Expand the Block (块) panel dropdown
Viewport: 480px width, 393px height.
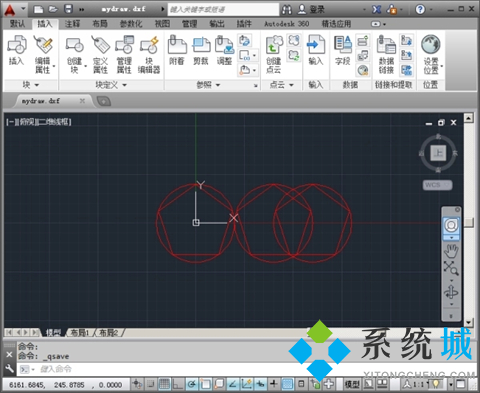coord(31,85)
